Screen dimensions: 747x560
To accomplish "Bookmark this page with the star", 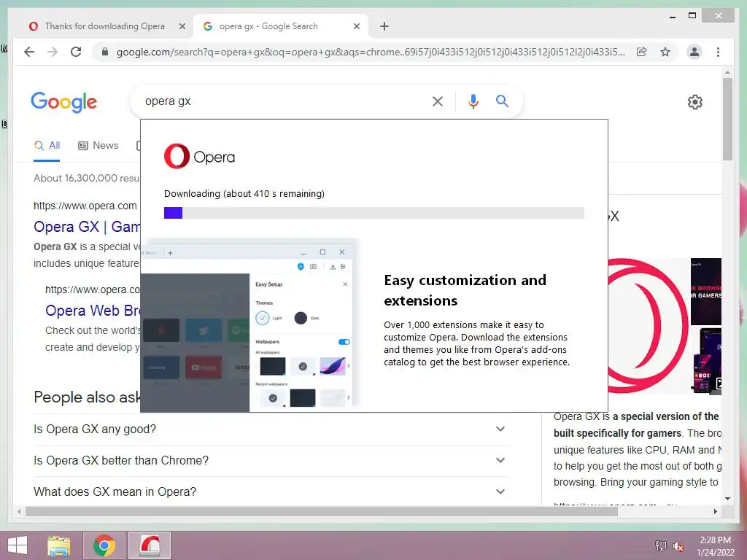I will 665,52.
